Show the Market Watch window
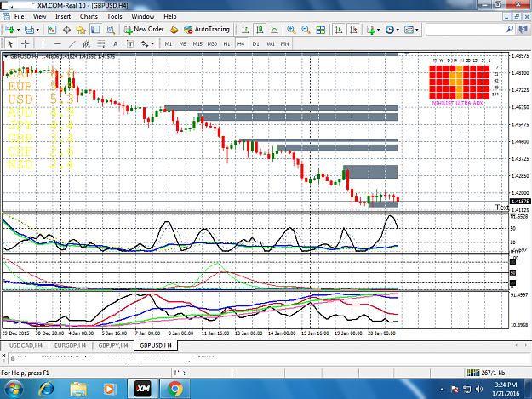 (52, 30)
